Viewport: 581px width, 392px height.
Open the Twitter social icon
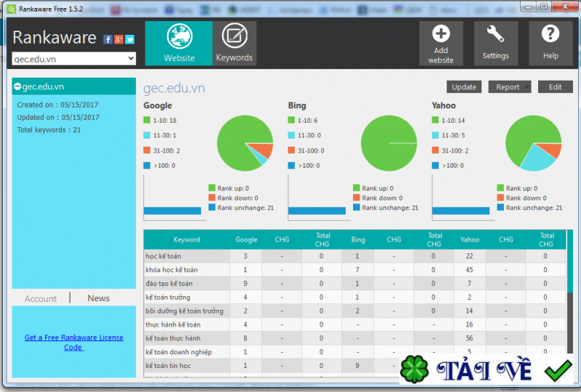click(129, 39)
